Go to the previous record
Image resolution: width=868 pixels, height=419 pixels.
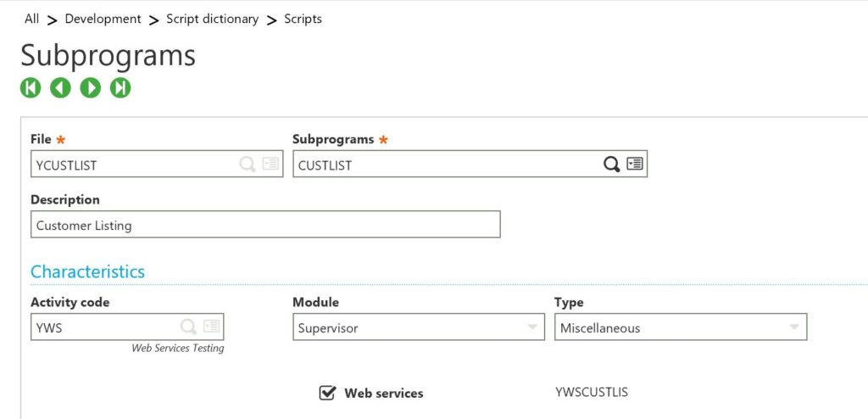(x=60, y=87)
